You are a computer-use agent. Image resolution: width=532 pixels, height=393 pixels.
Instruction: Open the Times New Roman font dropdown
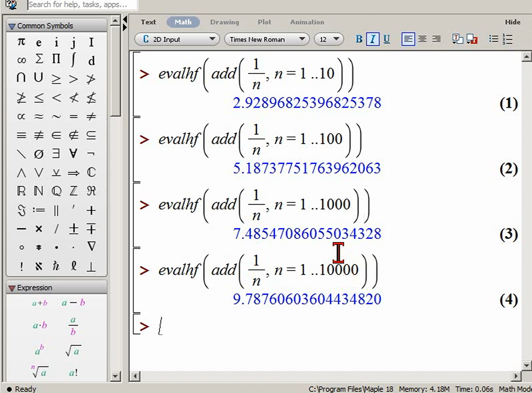267,39
